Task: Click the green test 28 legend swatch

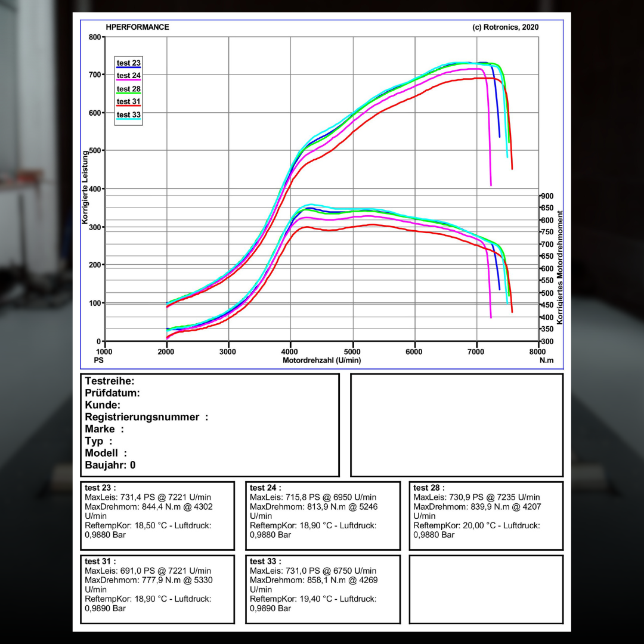Action: 128,93
